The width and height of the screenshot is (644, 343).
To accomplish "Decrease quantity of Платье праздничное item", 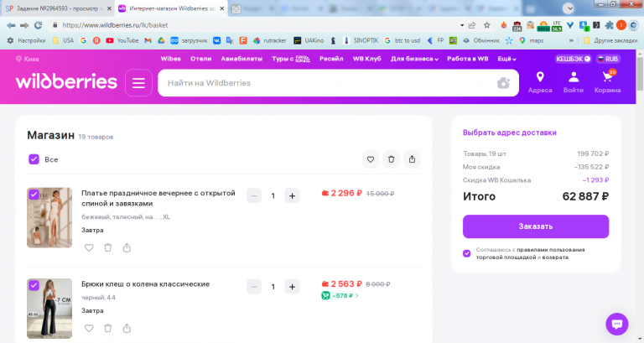I will (254, 196).
